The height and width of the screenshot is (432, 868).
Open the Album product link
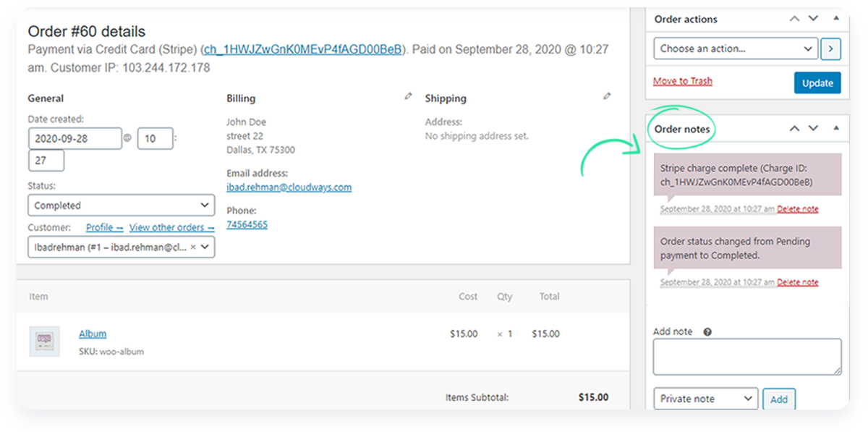(x=93, y=334)
